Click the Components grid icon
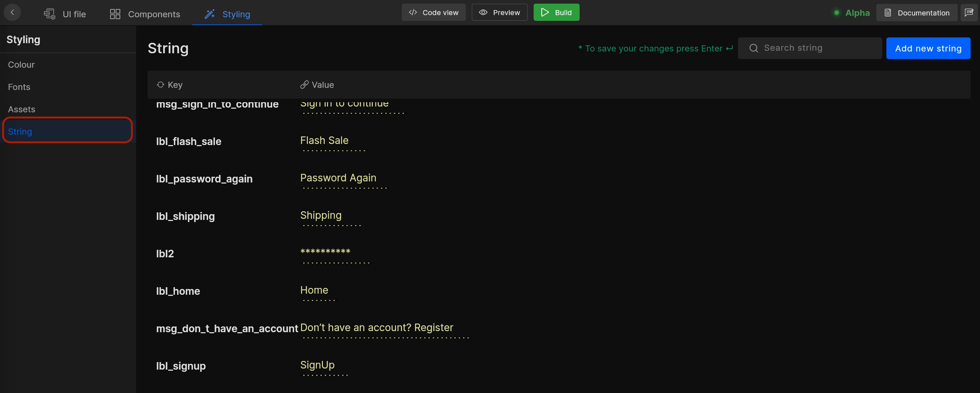Viewport: 980px width, 393px height. point(115,14)
